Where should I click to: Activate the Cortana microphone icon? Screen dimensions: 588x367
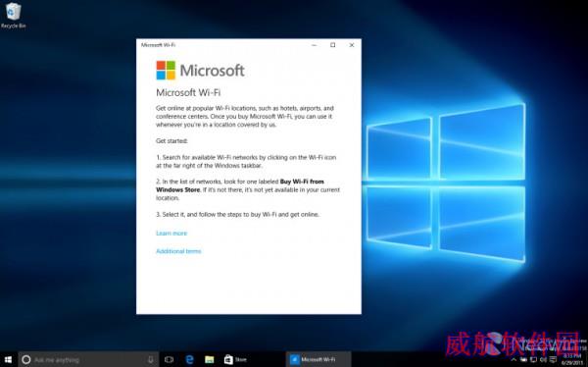151,360
